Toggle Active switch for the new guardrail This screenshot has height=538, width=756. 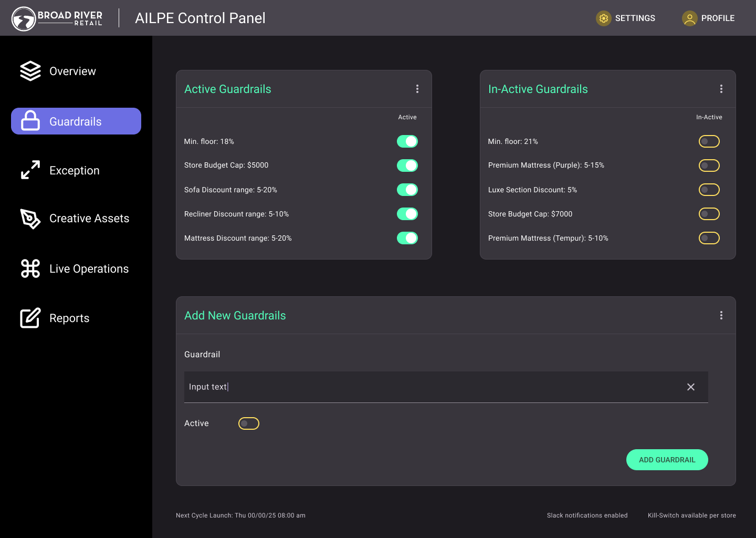[x=249, y=423]
